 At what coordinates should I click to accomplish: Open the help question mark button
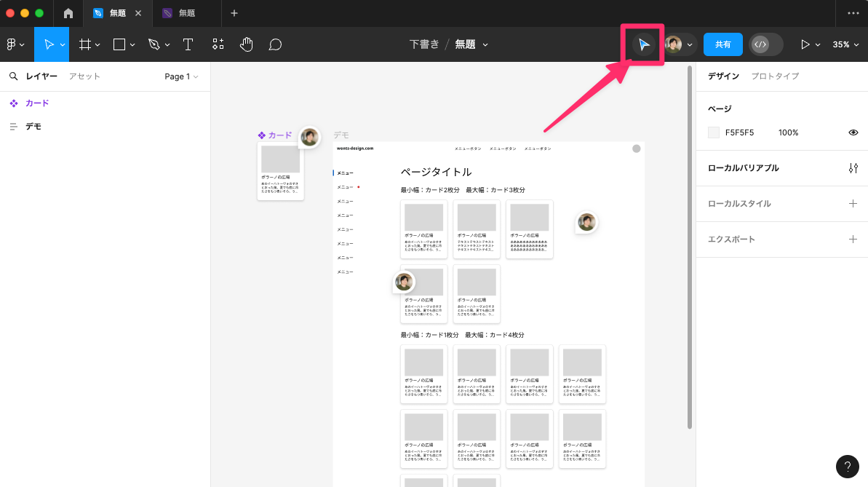tap(848, 467)
